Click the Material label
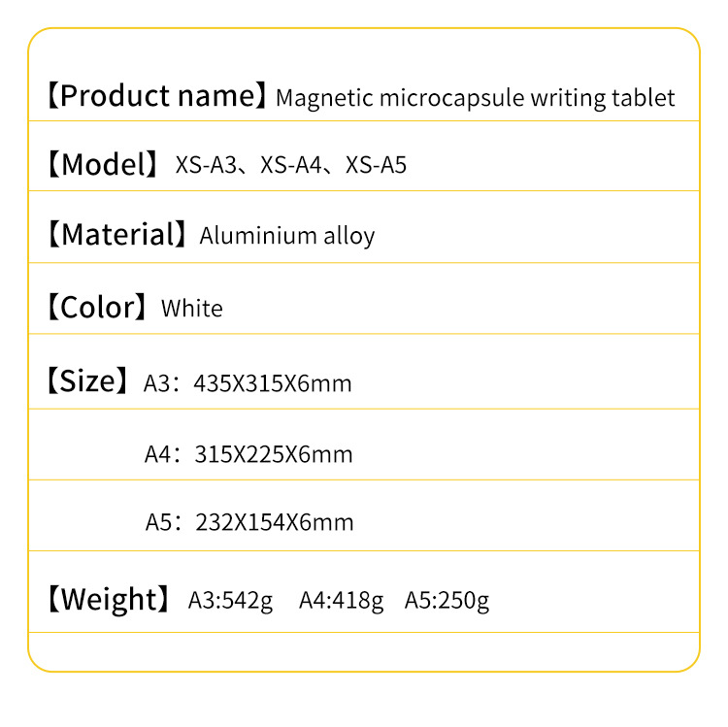Image resolution: width=728 pixels, height=727 pixels. click(116, 235)
